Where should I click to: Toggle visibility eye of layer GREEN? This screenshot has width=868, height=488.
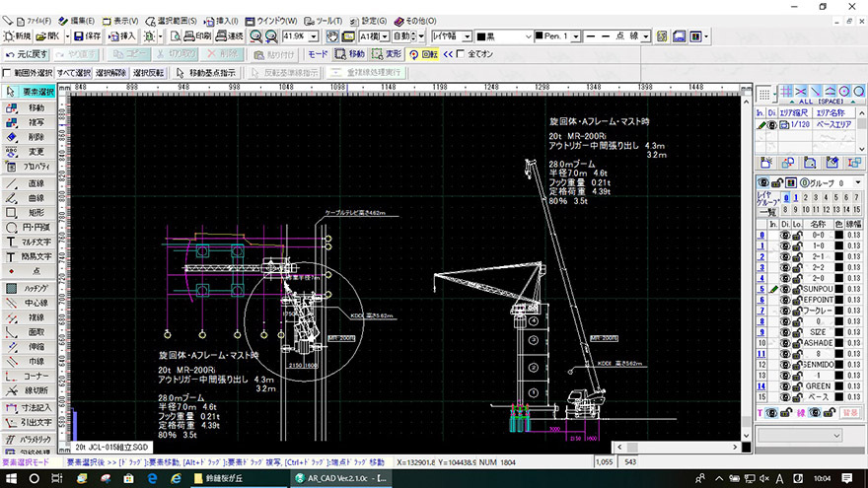pos(785,386)
